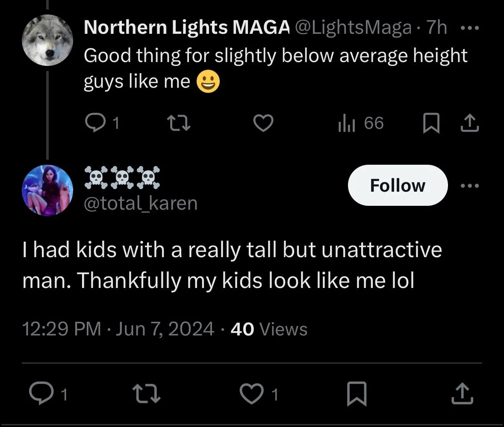This screenshot has height=427, width=504.
Task: Visit the @LightsMaga handle profile
Action: click(x=353, y=27)
